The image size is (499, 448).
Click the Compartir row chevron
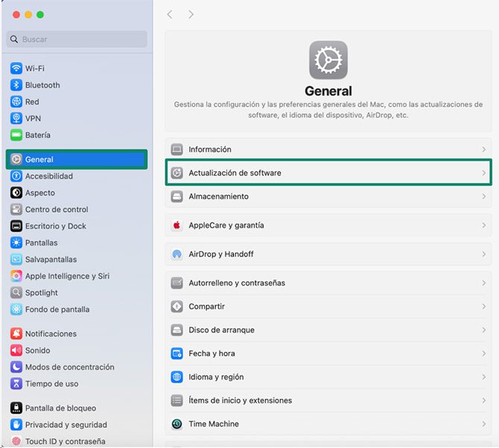(483, 306)
